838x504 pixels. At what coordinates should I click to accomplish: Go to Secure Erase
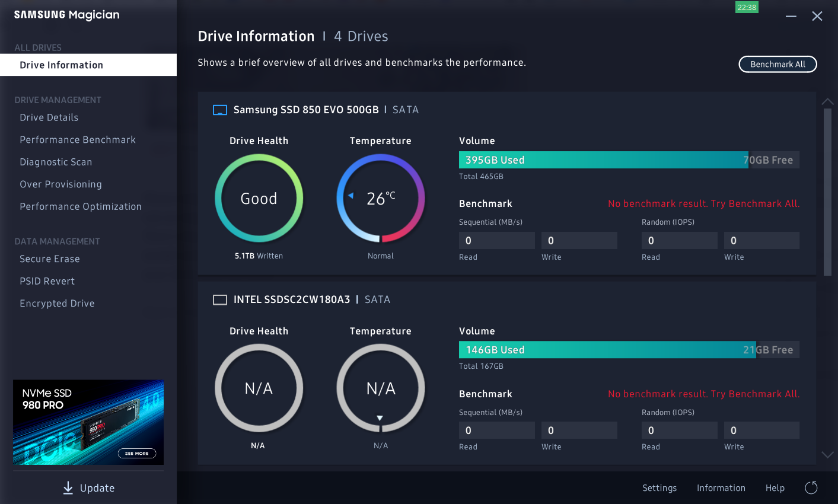[x=50, y=259]
